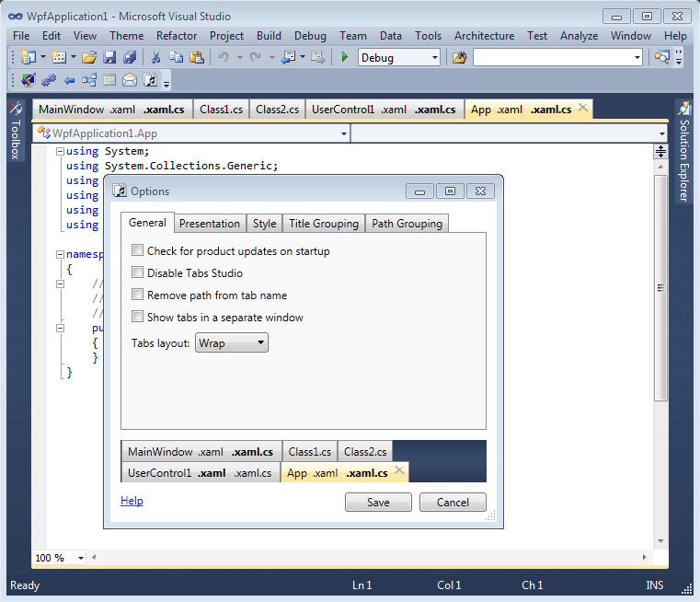This screenshot has width=700, height=602.
Task: Open the WpfApplication1.App class dropdown
Action: tap(191, 133)
